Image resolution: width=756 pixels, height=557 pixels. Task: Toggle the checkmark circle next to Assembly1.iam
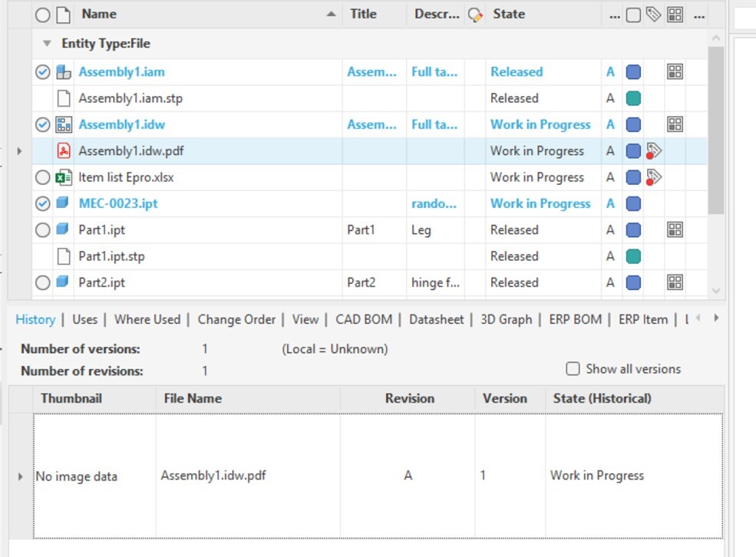click(44, 71)
